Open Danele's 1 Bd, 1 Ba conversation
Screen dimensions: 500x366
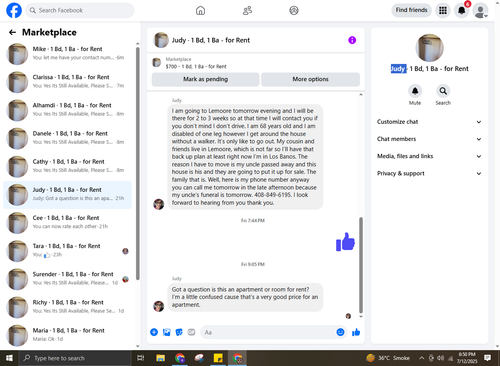[x=68, y=138]
